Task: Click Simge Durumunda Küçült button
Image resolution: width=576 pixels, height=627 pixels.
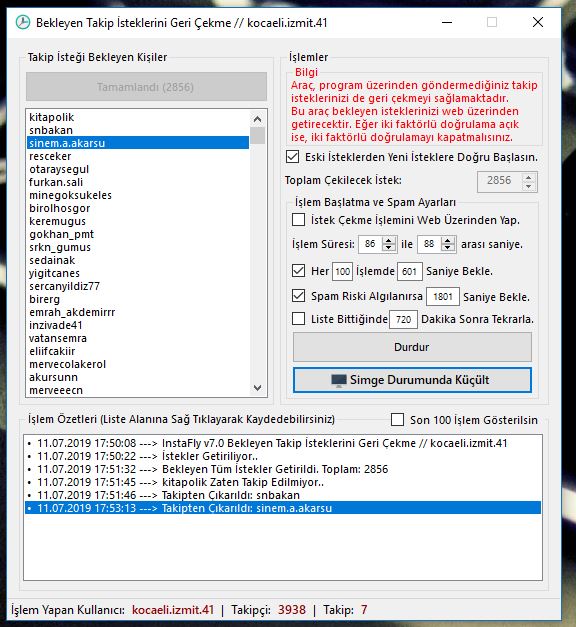Action: pyautogui.click(x=412, y=380)
